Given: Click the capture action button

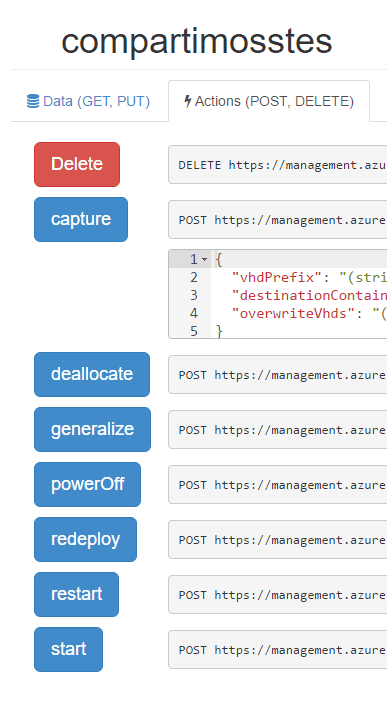Looking at the screenshot, I should [81, 219].
